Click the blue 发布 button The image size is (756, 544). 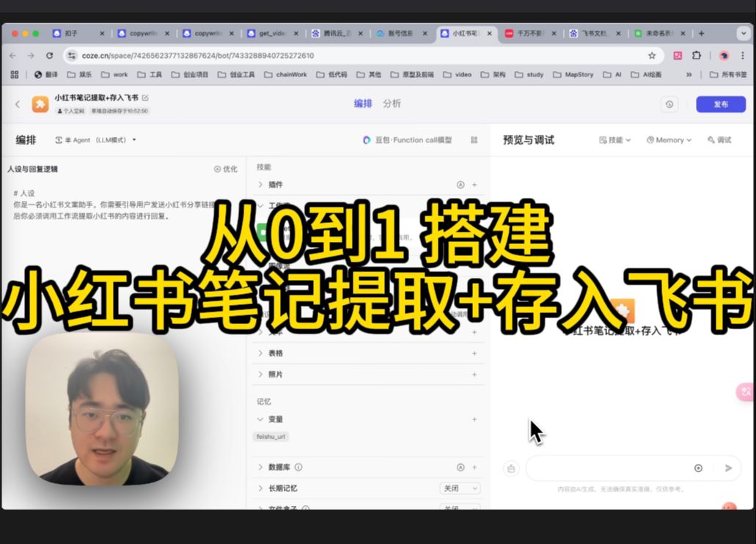721,104
